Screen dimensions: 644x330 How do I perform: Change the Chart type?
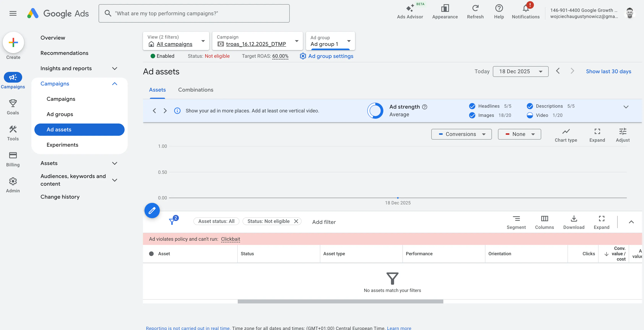(x=566, y=135)
